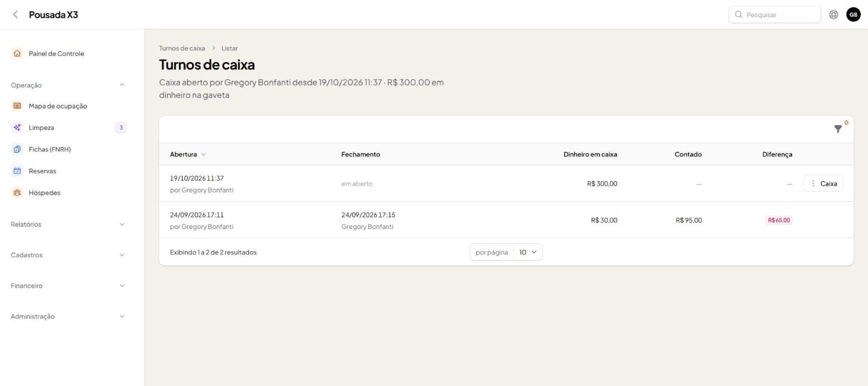Click the three-dots icon on Caixa button
The height and width of the screenshot is (386, 868).
click(x=813, y=184)
